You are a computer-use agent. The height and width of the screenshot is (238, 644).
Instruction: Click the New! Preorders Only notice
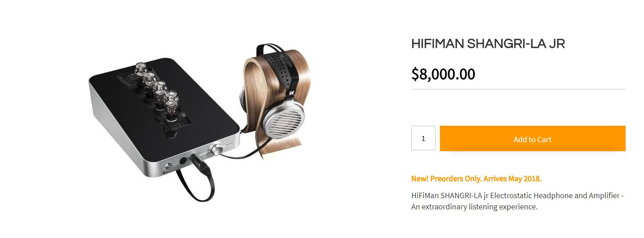tap(476, 179)
